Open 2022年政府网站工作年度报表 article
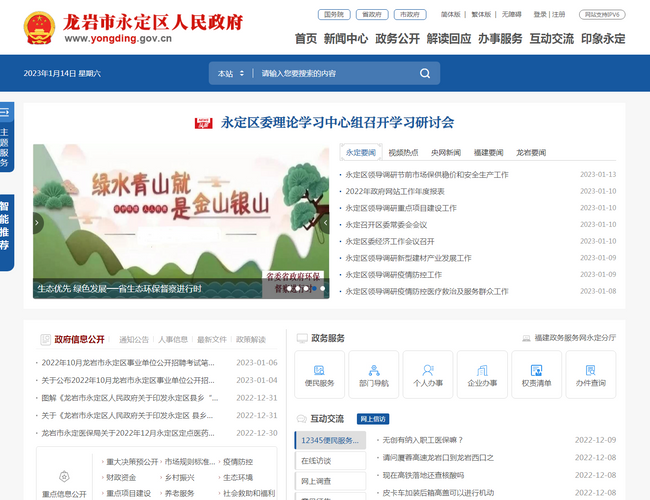The image size is (650, 500). pyautogui.click(x=395, y=191)
